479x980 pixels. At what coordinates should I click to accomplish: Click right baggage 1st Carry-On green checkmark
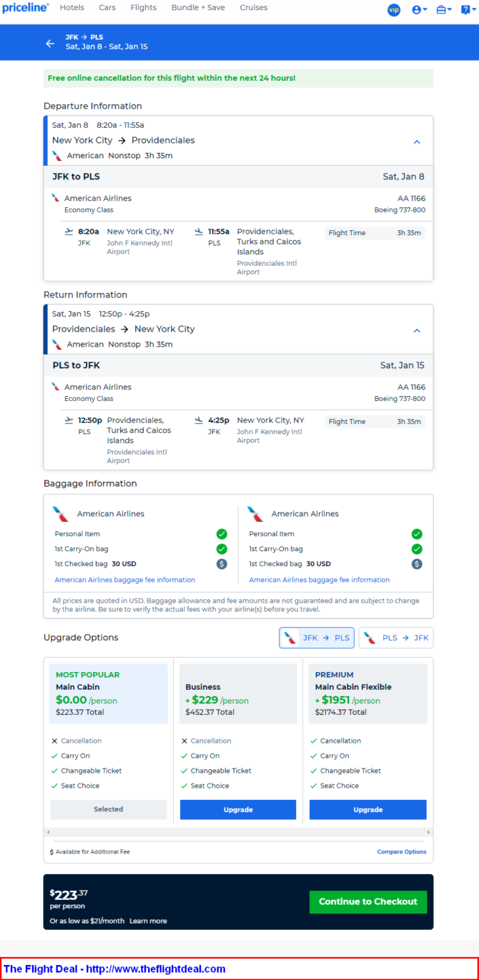417,549
